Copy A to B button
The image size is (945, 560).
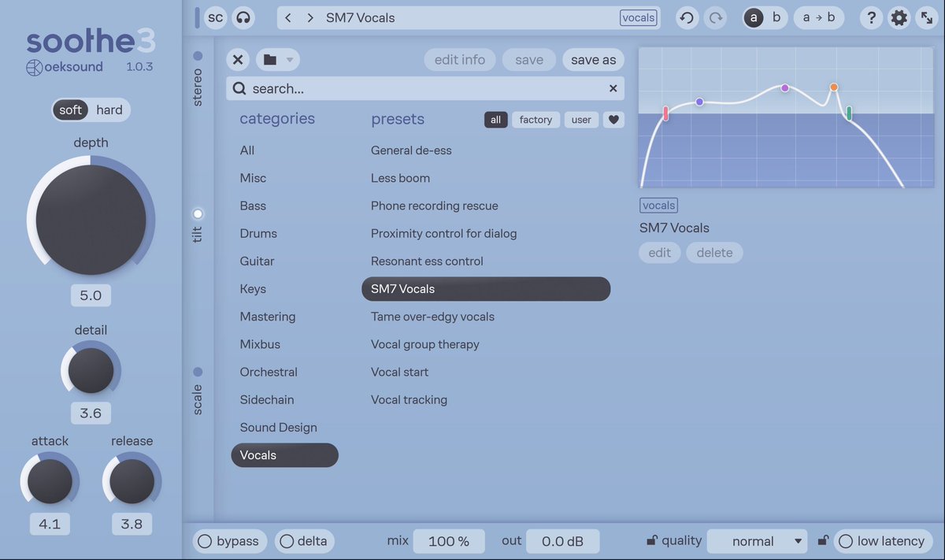click(819, 17)
